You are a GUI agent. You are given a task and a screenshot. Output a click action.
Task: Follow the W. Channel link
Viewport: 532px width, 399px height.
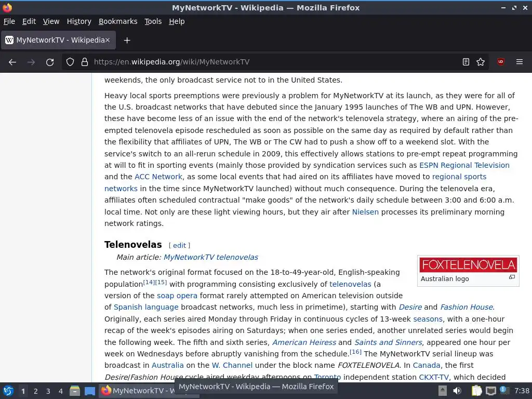[232, 365]
